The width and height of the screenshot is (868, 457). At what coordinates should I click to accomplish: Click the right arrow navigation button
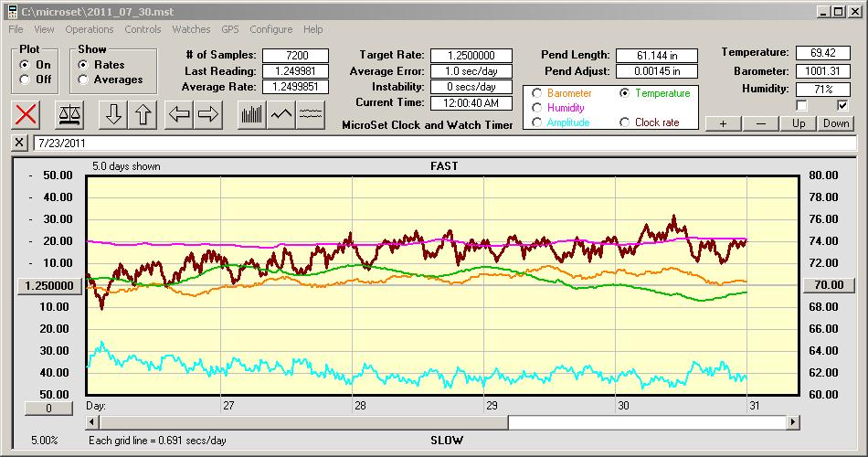208,114
